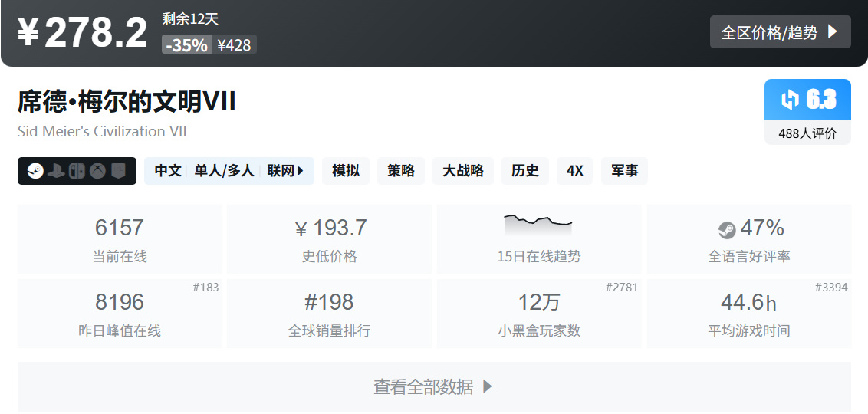Open the 488人评价 reviews count
This screenshot has width=868, height=414.
tap(807, 133)
